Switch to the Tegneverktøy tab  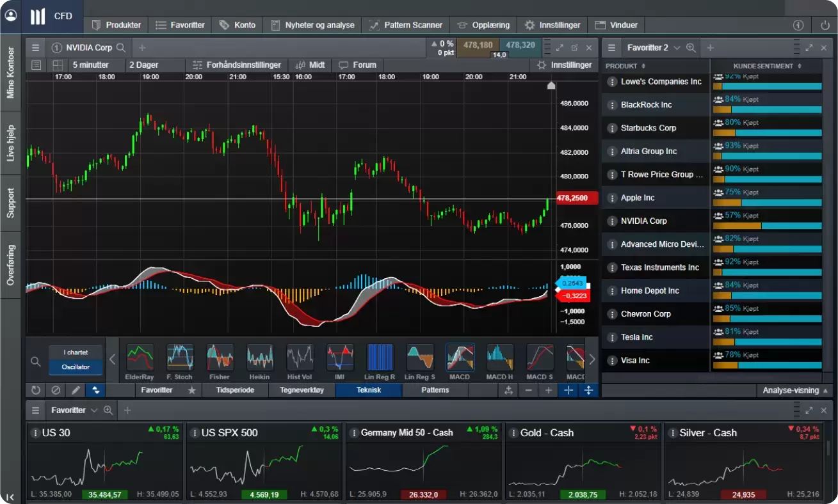coord(302,390)
